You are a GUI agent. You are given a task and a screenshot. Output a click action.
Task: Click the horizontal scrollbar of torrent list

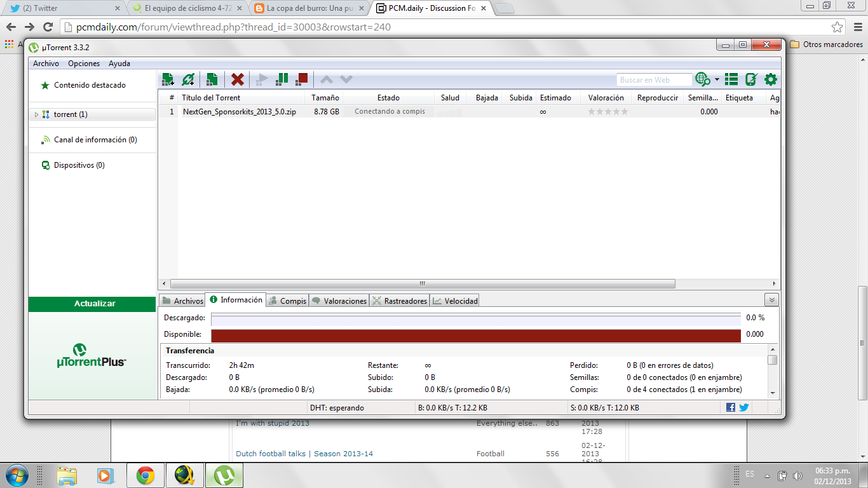tap(422, 283)
